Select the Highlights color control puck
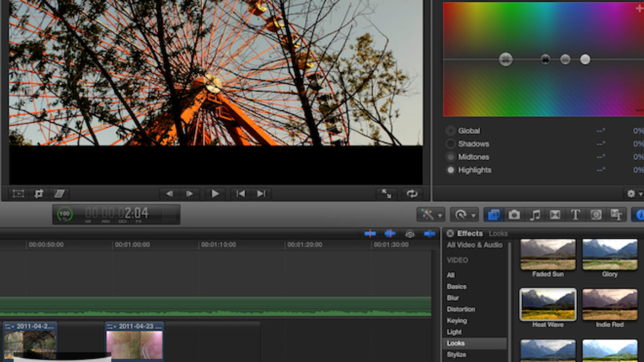644x362 pixels. pos(585,60)
